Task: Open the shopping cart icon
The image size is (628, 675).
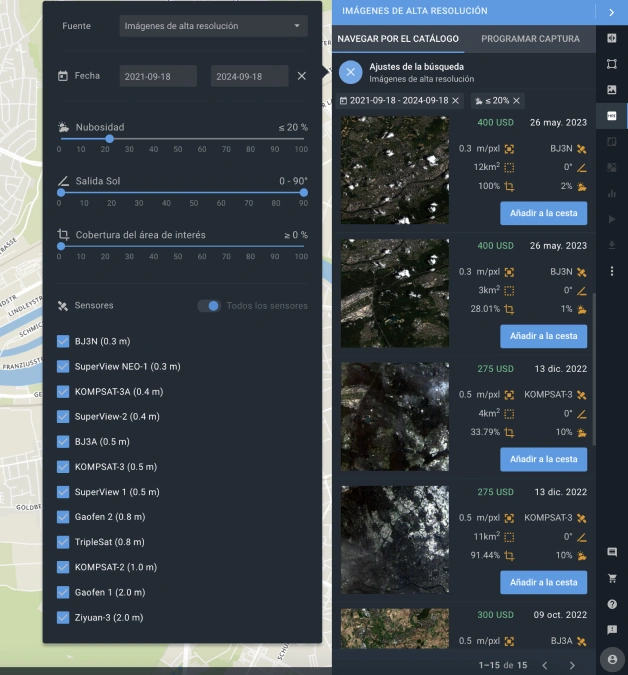Action: (612, 579)
